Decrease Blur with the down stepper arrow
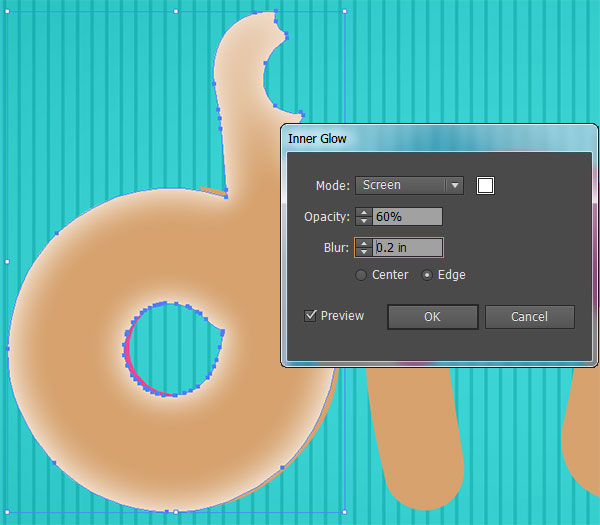This screenshot has width=600, height=525. [x=364, y=252]
